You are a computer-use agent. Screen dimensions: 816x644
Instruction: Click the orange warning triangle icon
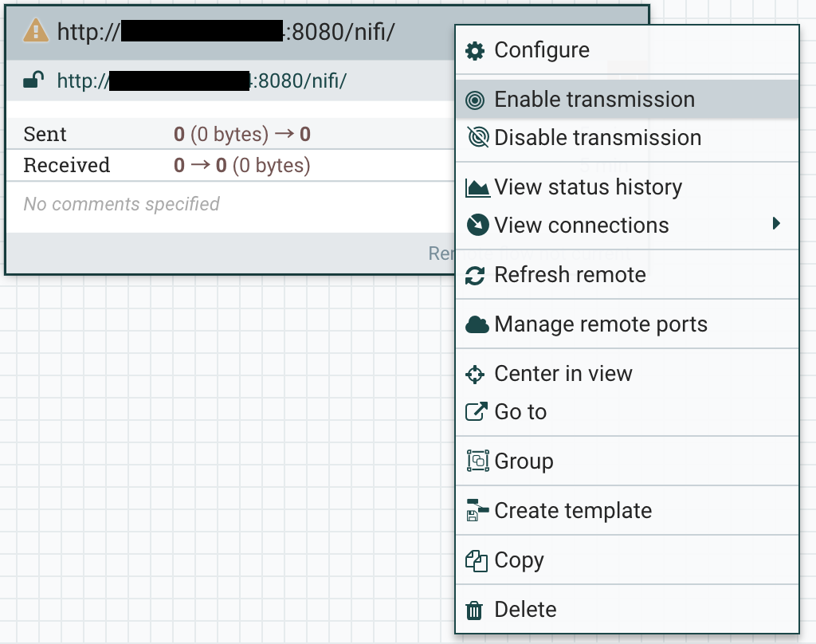point(36,30)
